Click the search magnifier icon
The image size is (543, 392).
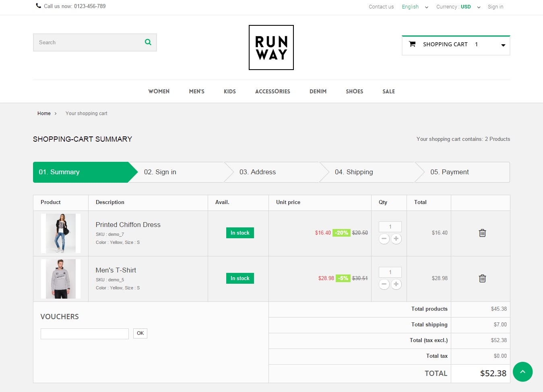coord(148,42)
